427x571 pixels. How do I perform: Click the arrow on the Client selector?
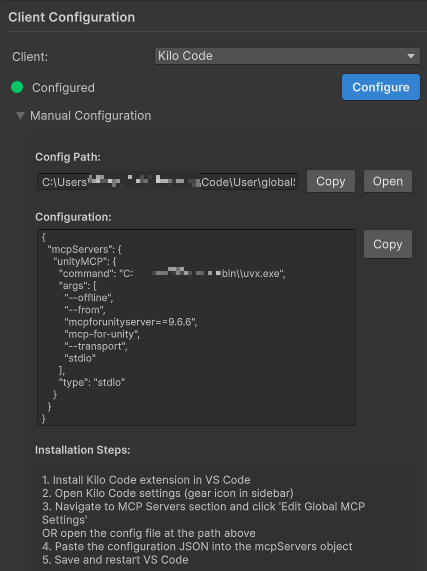click(x=411, y=56)
